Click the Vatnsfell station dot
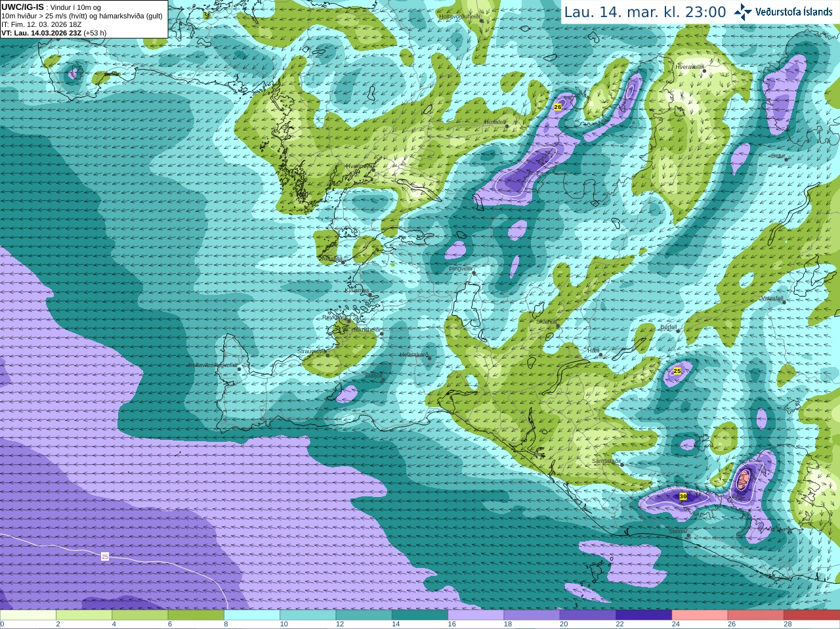Image resolution: width=840 pixels, height=629 pixels. tap(784, 302)
